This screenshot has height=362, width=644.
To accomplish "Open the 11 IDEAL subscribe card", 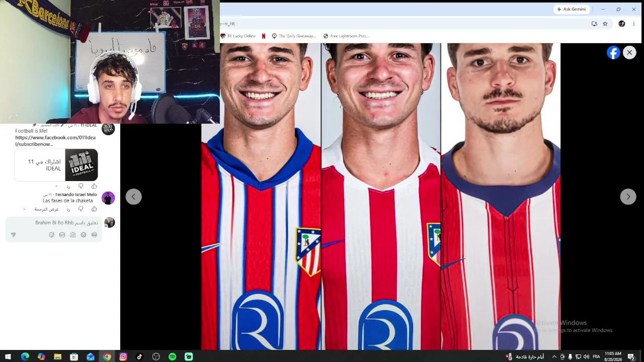I will 56,165.
